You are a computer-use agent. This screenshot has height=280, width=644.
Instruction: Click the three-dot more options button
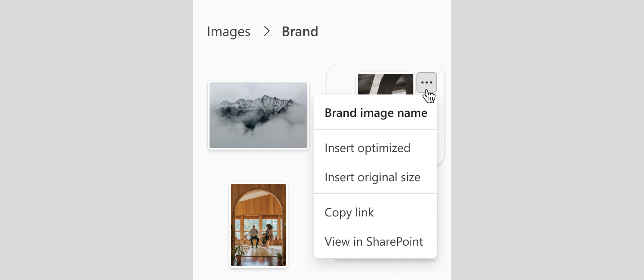(426, 82)
